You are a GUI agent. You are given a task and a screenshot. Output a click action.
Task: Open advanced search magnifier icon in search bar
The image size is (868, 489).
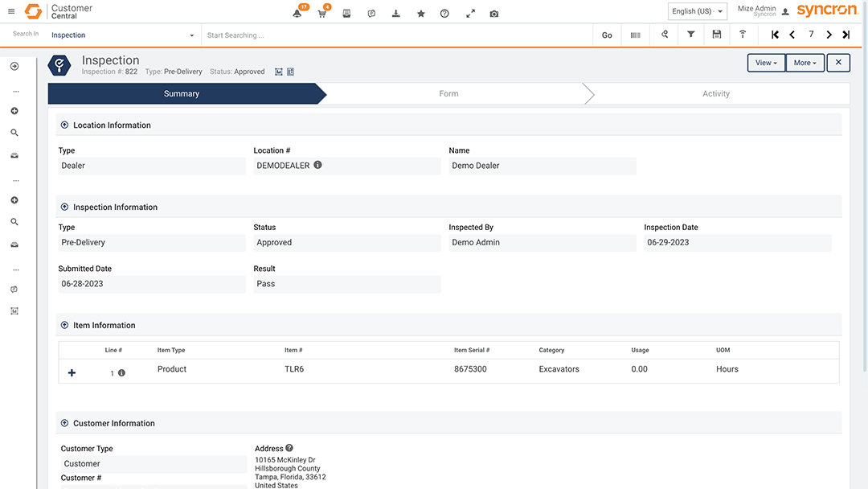(x=665, y=35)
